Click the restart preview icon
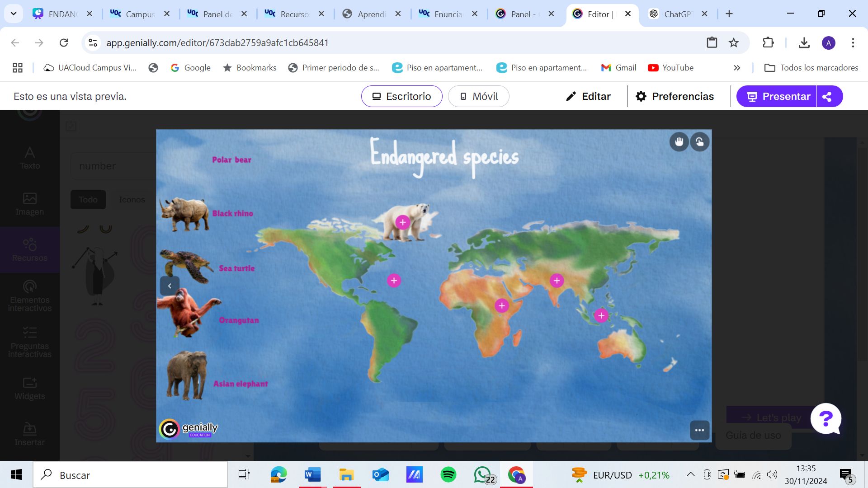 pyautogui.click(x=699, y=141)
